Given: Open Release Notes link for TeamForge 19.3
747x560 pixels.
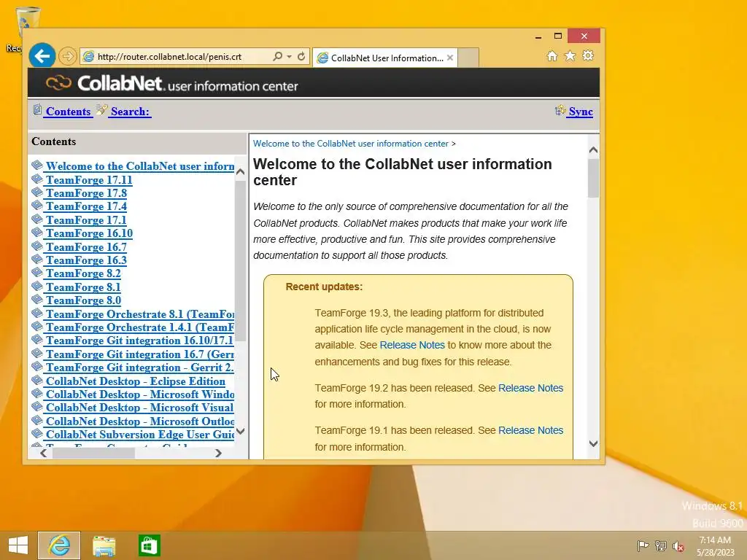Looking at the screenshot, I should tap(412, 345).
